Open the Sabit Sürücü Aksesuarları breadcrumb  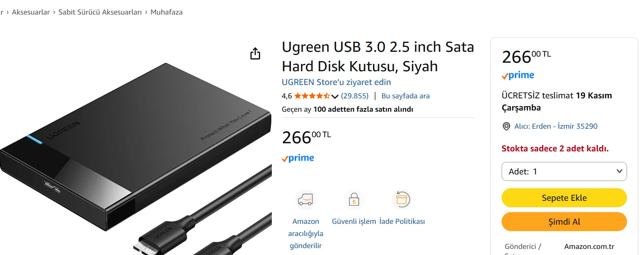(x=100, y=12)
